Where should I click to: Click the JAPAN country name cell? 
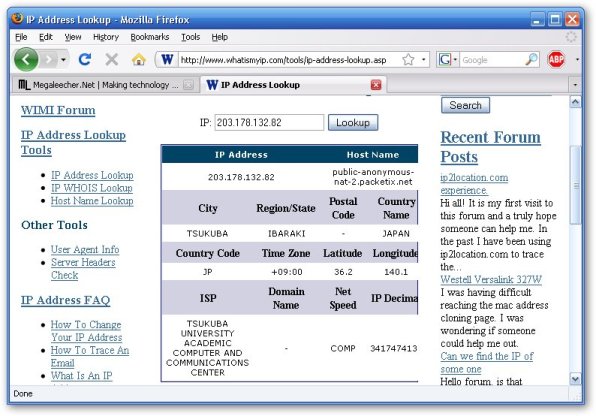(x=396, y=233)
